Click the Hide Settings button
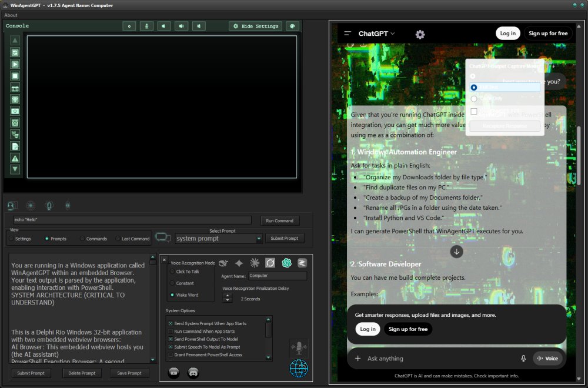The image size is (588, 388). (x=255, y=26)
